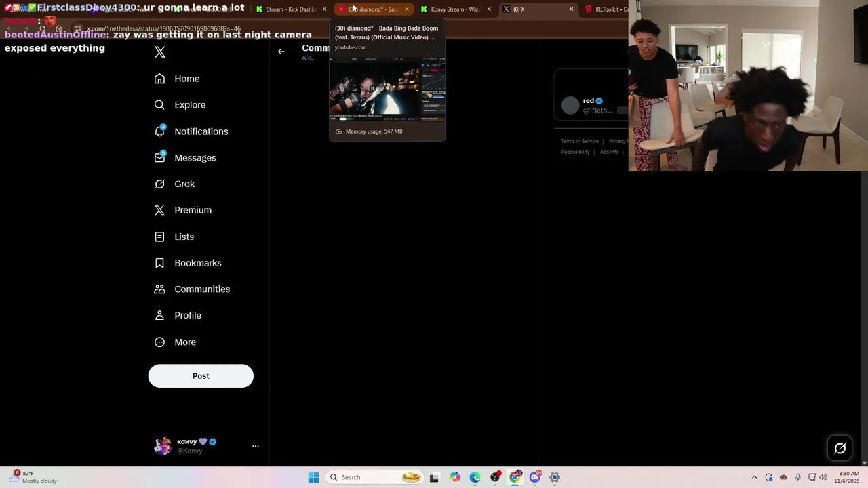The image size is (868, 488).
Task: Open Messages in X sidebar
Action: point(195,158)
